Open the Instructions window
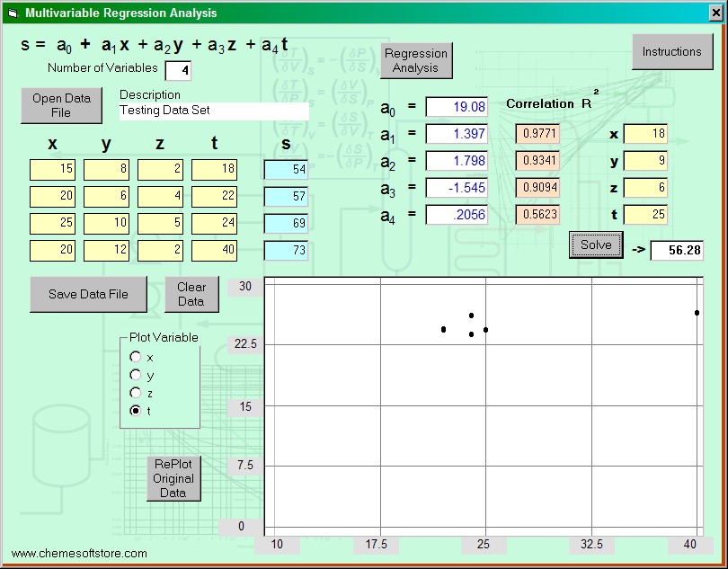 point(671,52)
